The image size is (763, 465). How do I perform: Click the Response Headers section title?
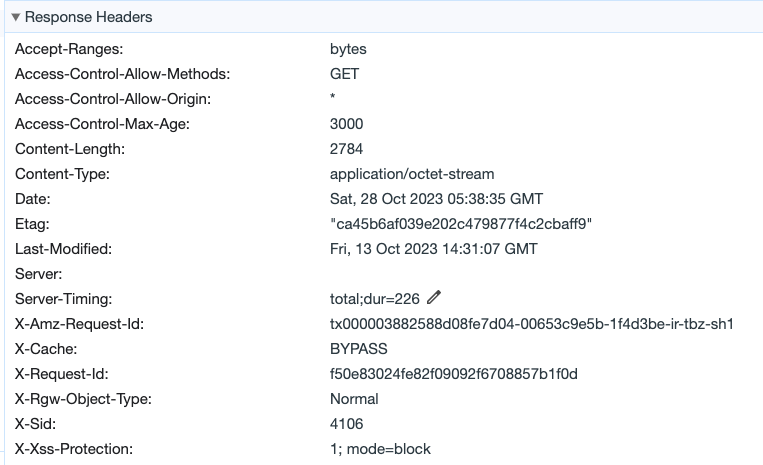coord(88,17)
